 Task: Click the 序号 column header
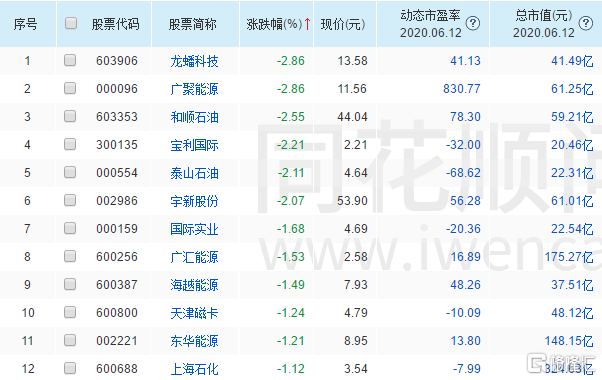[x=25, y=24]
